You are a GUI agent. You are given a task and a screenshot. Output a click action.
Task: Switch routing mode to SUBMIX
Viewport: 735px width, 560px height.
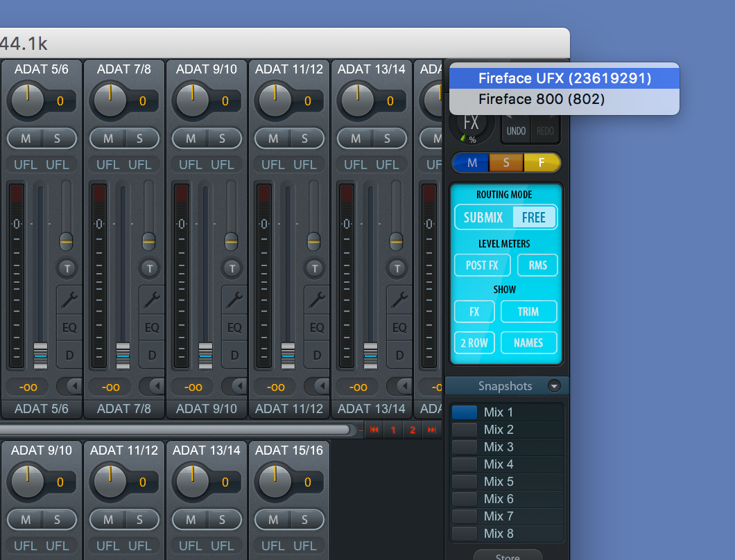[x=484, y=218]
